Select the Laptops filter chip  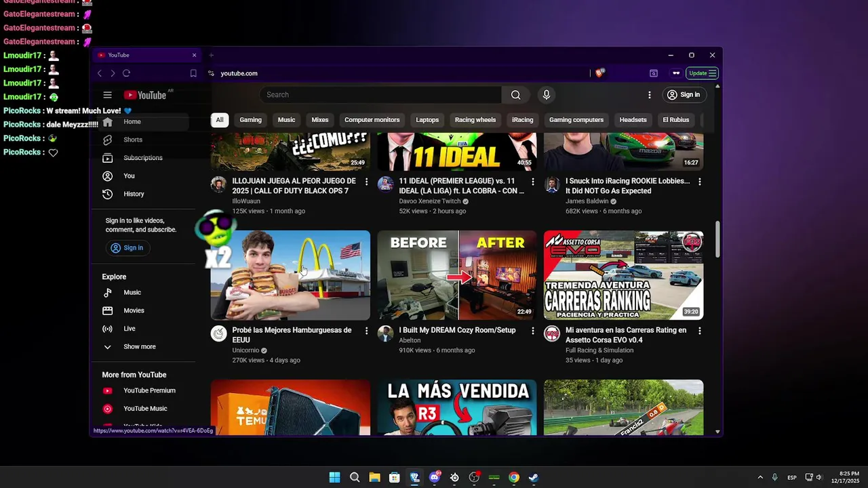coord(427,120)
